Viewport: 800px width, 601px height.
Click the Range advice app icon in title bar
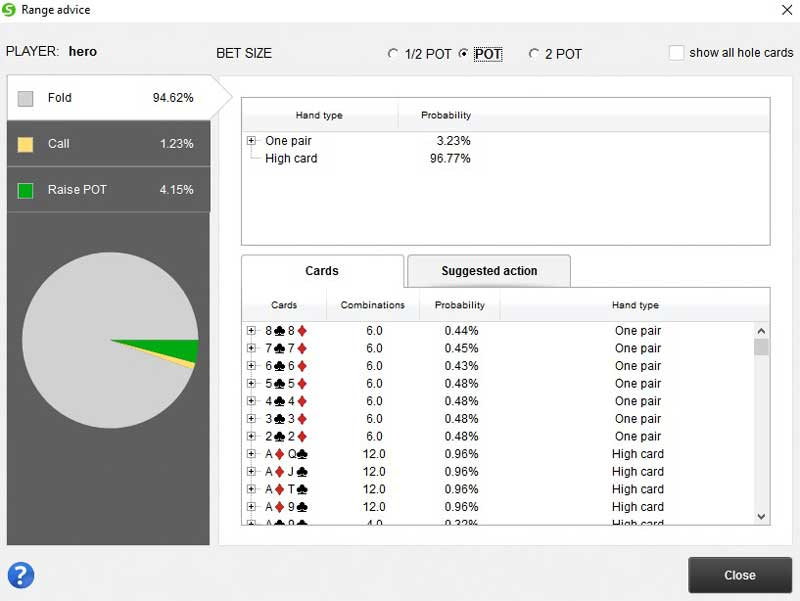[x=10, y=10]
